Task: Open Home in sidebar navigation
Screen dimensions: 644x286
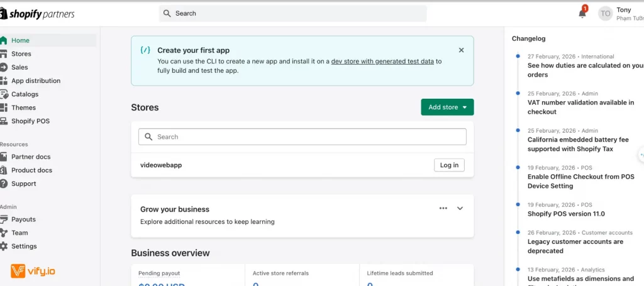Action: (48, 40)
